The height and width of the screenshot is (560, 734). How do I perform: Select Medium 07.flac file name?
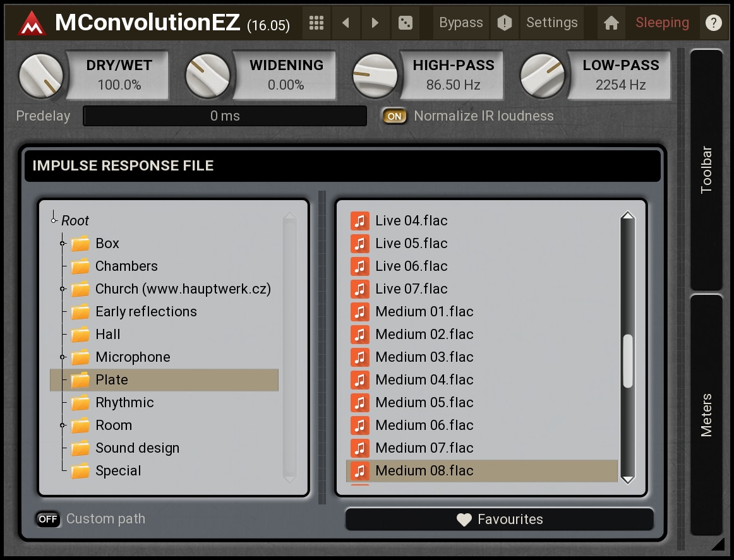424,448
